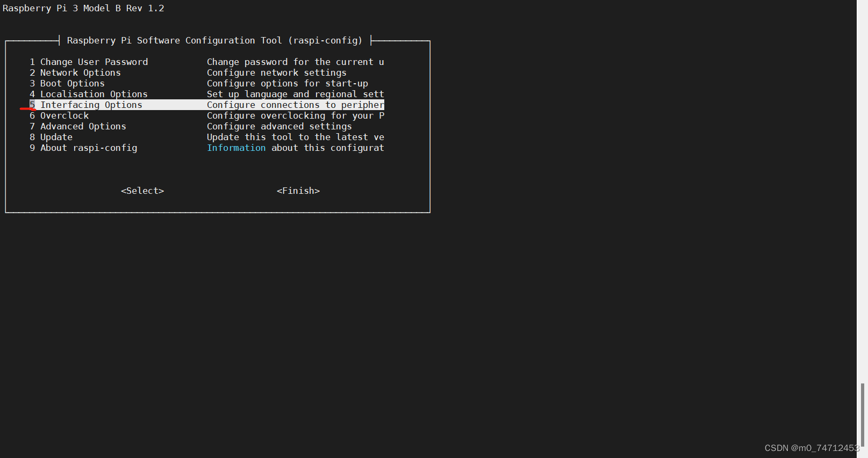868x458 pixels.
Task: Click 'Update this tool to the latest ve' description
Action: tap(296, 137)
